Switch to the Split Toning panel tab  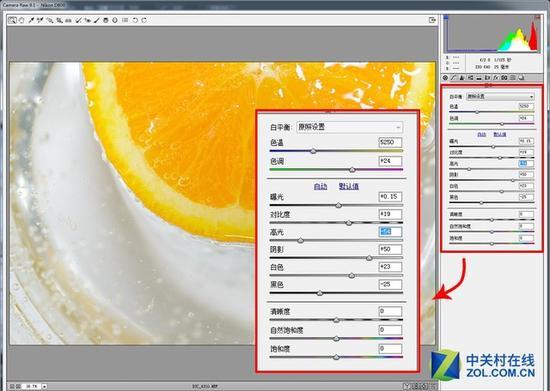click(479, 77)
